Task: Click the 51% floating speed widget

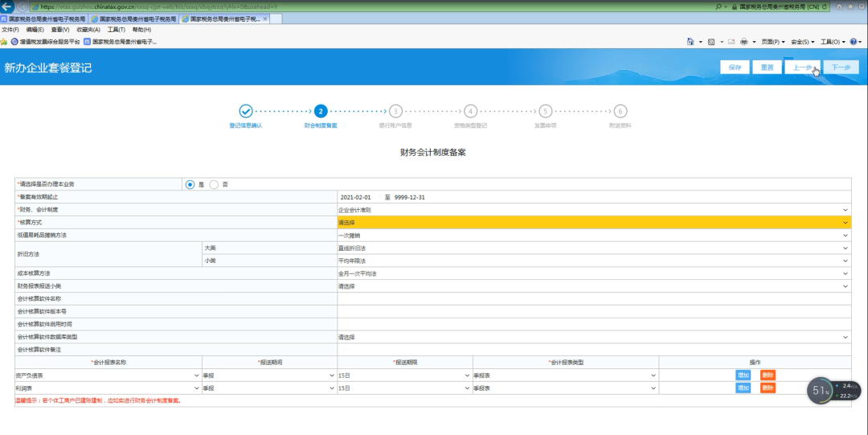Action: (x=821, y=391)
